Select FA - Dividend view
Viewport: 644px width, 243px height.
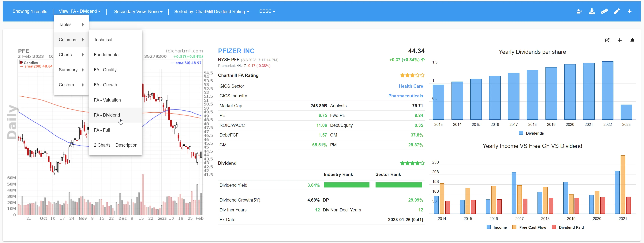point(115,115)
